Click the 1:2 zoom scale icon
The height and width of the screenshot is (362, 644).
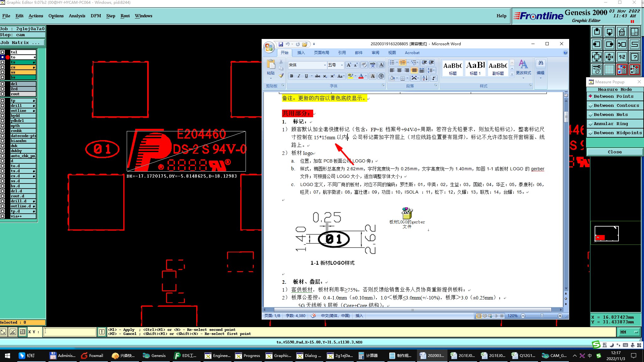tap(622, 57)
